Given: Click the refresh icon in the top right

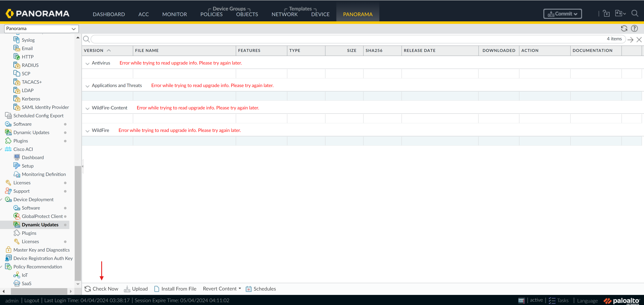Looking at the screenshot, I should point(624,29).
